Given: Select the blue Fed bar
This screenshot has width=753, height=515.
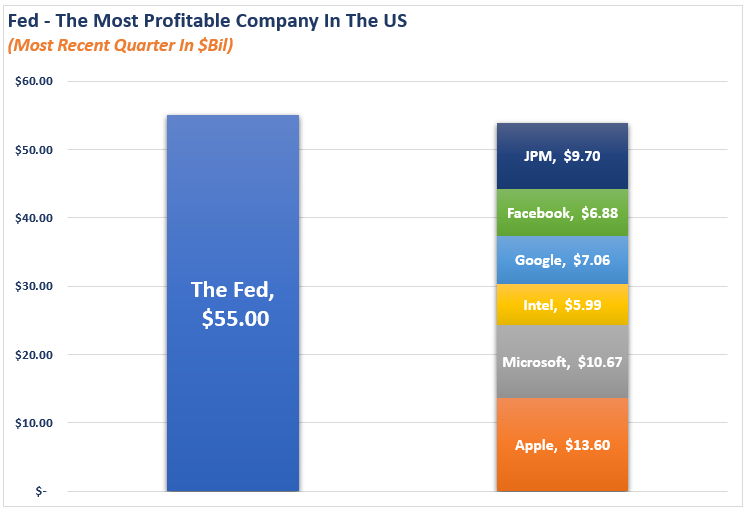Looking at the screenshot, I should (233, 303).
